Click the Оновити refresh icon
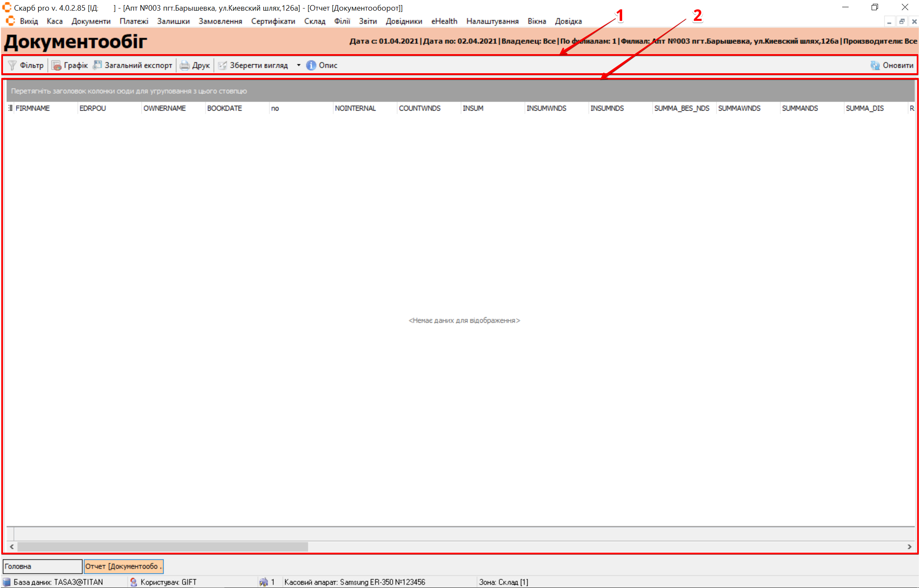921x588 pixels. point(875,65)
